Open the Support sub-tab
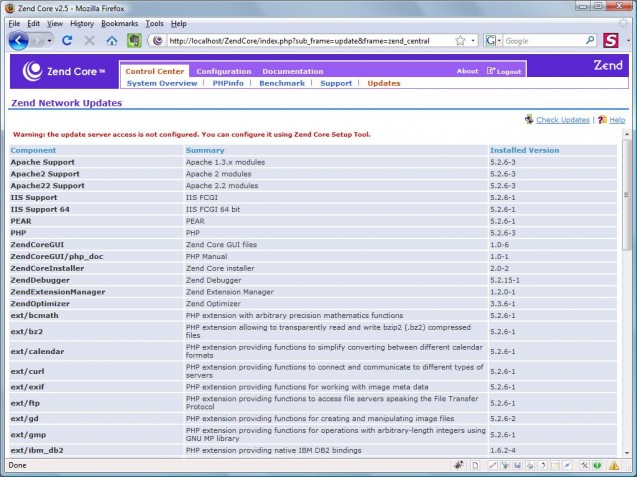The width and height of the screenshot is (637, 477). pyautogui.click(x=336, y=83)
